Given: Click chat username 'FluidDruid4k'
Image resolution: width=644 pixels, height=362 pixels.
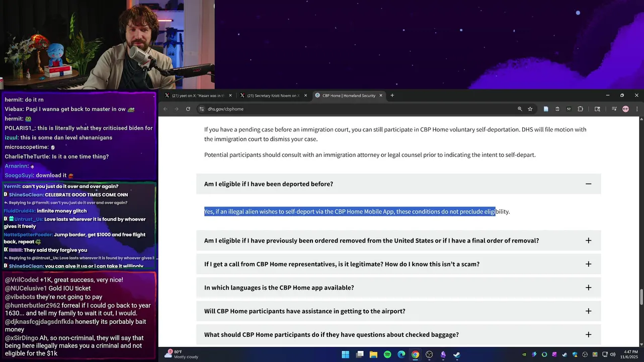Looking at the screenshot, I should point(20,211).
